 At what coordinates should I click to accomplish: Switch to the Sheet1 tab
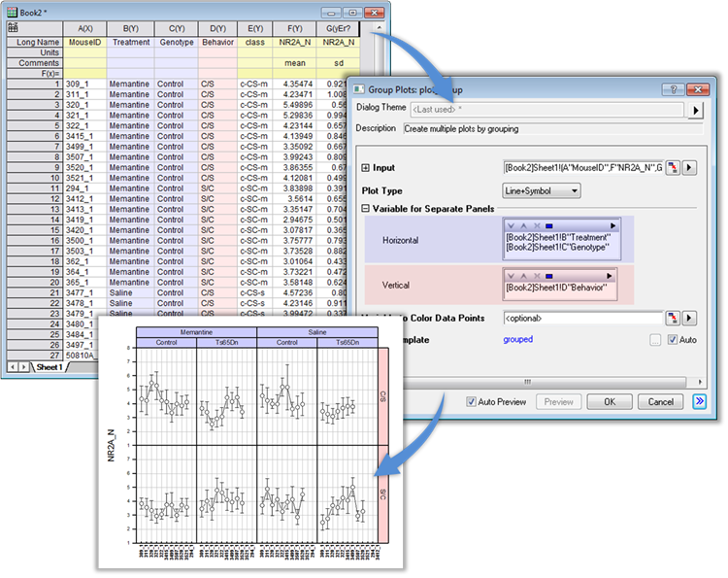click(49, 367)
